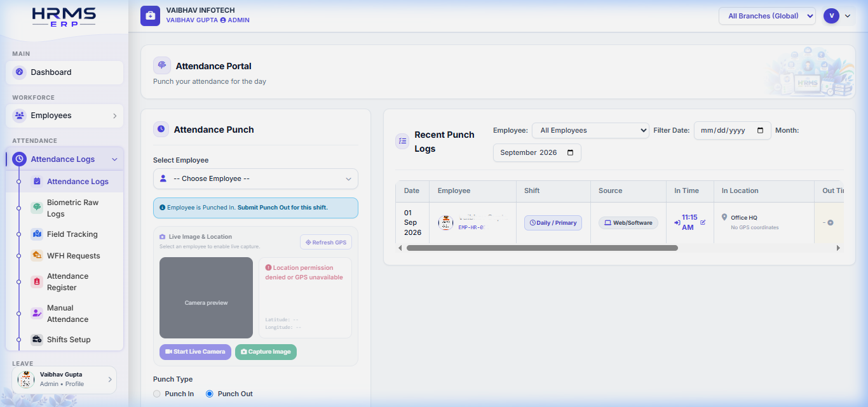
Task: Click the Attendance Portal fingerprint icon
Action: click(162, 66)
